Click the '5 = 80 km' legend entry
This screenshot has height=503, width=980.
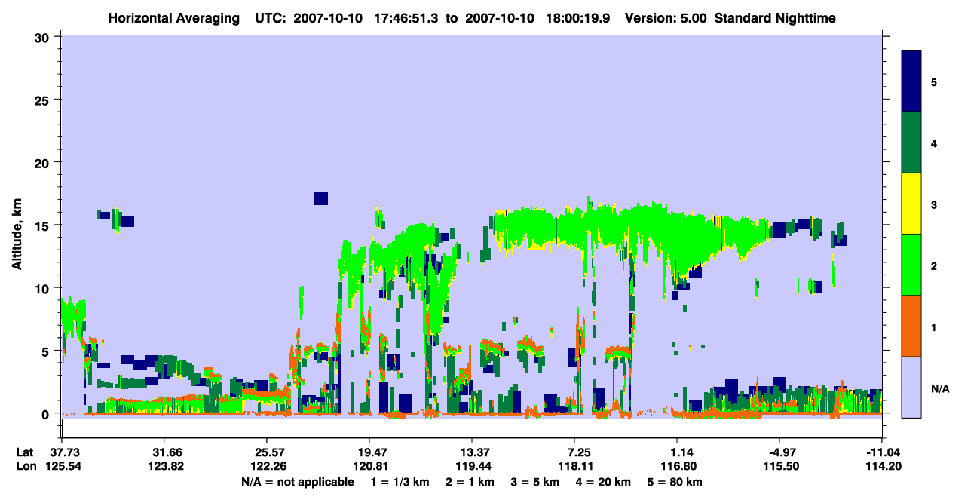[x=675, y=482]
